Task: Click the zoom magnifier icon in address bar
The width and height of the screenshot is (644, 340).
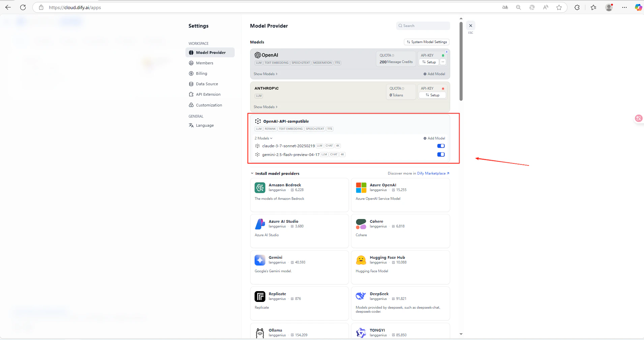Action: (519, 7)
